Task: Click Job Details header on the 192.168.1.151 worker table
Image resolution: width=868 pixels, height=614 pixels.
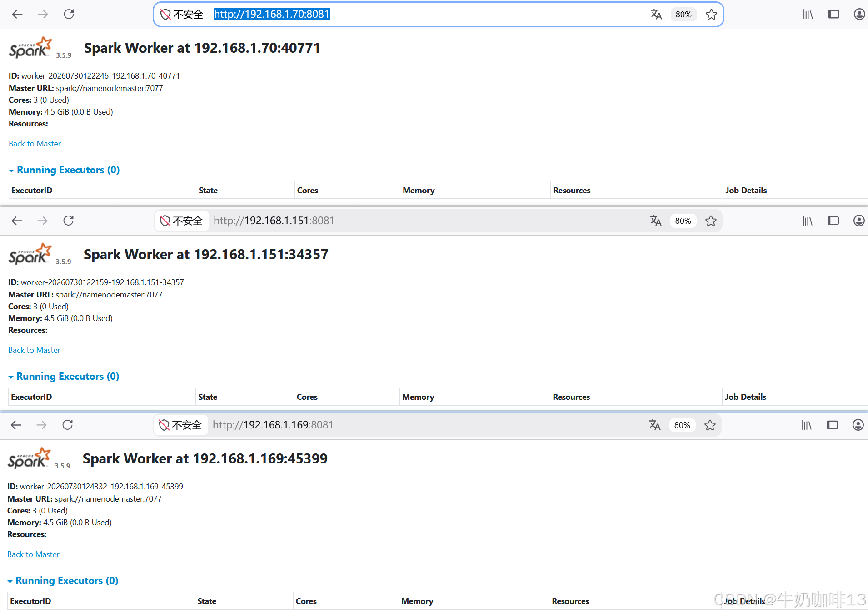Action: pyautogui.click(x=795, y=397)
